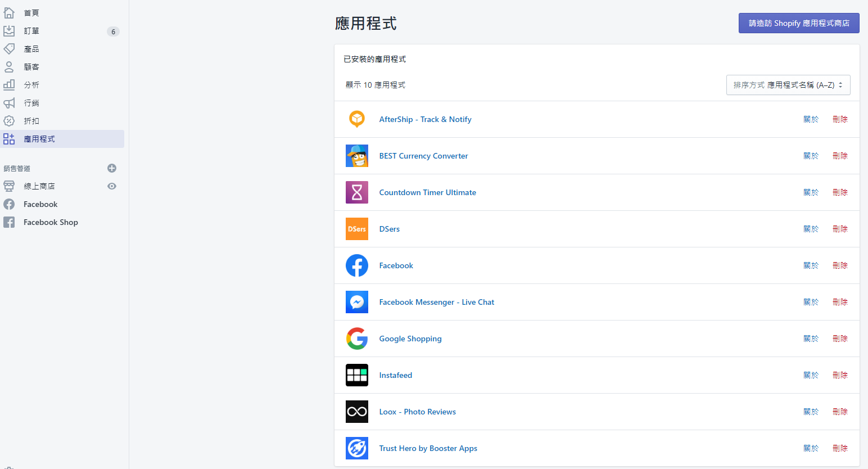
Task: Select 線上商店 sales channel
Action: click(x=39, y=186)
